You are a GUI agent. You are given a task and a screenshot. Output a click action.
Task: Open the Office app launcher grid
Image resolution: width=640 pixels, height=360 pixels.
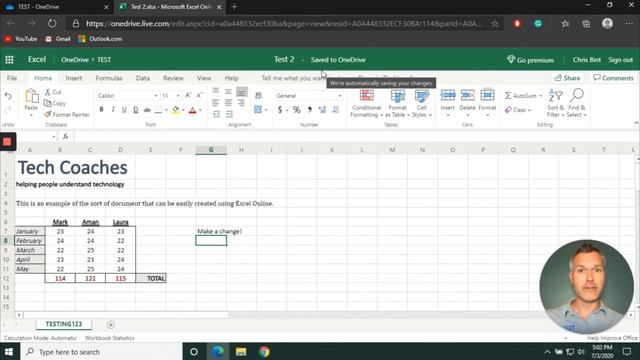pos(9,60)
